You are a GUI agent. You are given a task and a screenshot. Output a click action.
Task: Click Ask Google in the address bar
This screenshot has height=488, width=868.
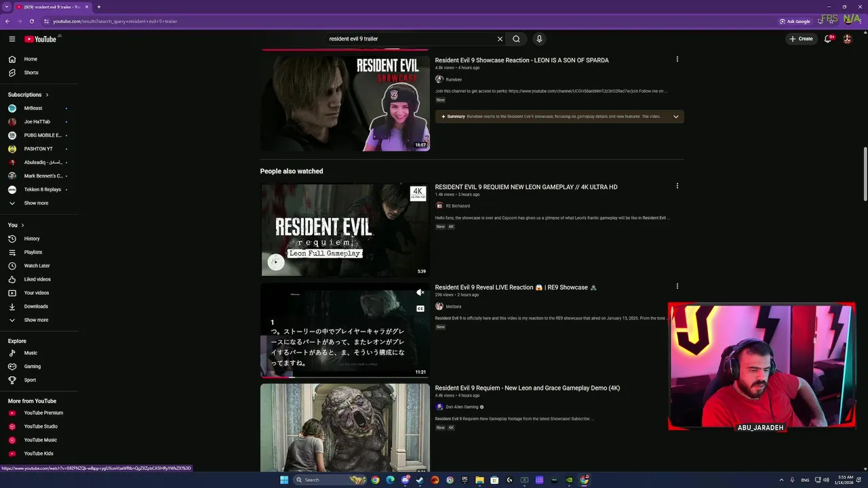(x=795, y=21)
